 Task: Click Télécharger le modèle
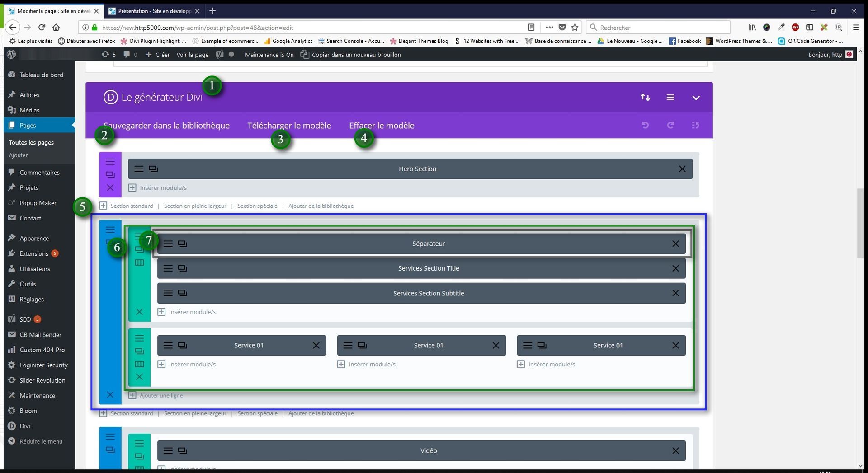289,126
